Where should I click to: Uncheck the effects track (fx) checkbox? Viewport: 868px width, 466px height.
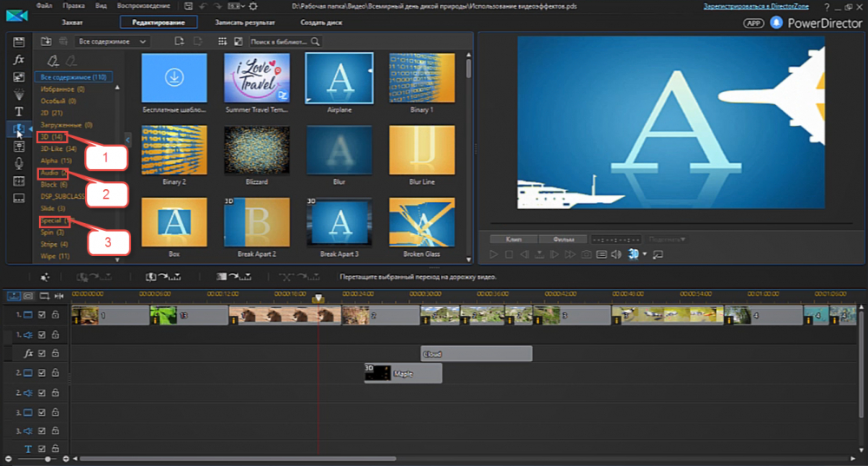click(41, 353)
